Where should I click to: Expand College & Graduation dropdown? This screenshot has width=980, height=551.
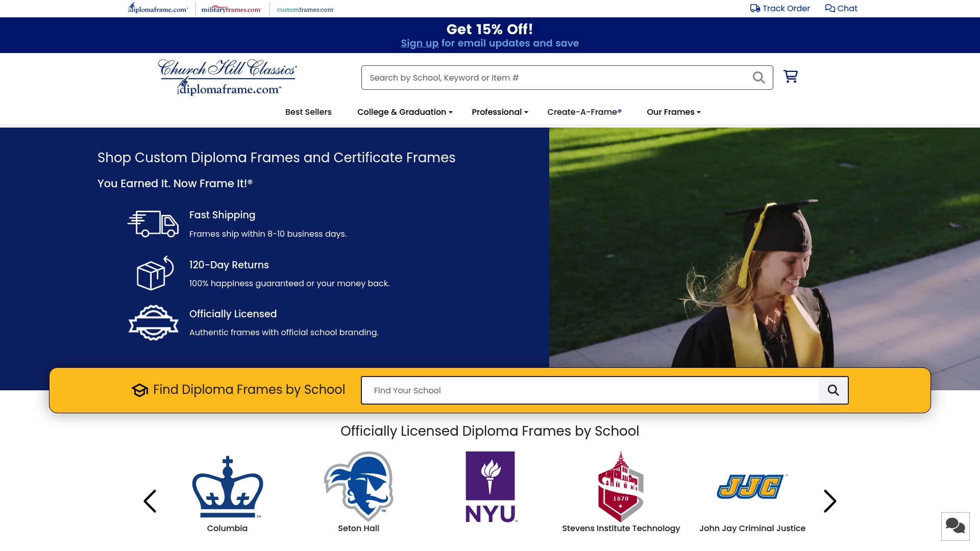[x=405, y=112]
